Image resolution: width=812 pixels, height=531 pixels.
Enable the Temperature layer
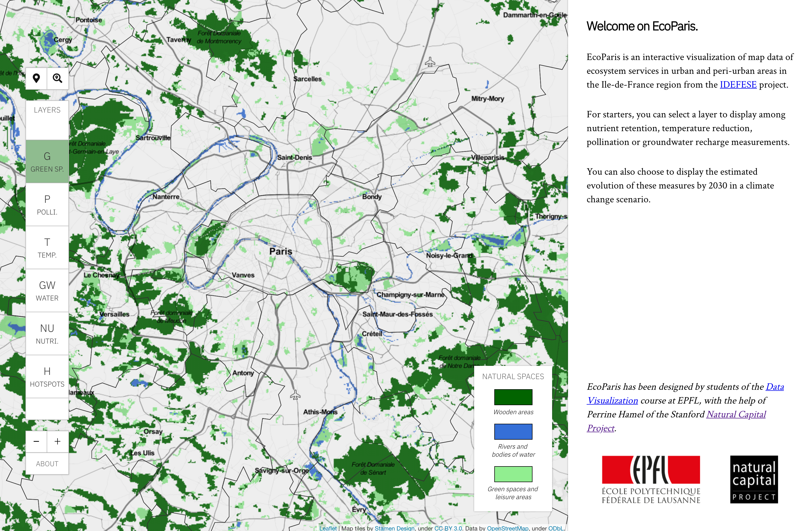[47, 247]
